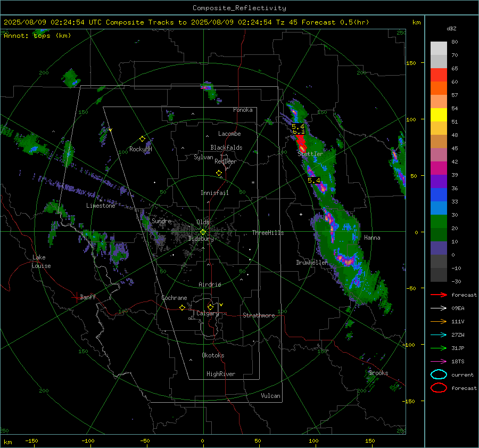The height and width of the screenshot is (448, 479).
Task: Click the yellow diamond marker above RedDeer
Action: pos(219,173)
